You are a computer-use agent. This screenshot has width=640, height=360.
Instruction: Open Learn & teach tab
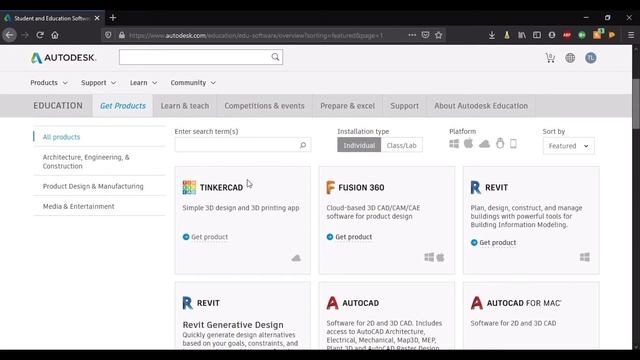(x=185, y=106)
